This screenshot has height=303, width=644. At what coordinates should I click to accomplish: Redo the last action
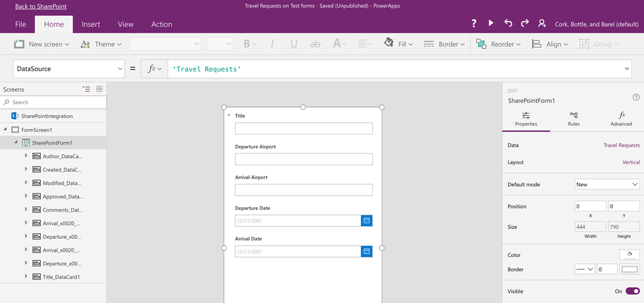pyautogui.click(x=525, y=23)
